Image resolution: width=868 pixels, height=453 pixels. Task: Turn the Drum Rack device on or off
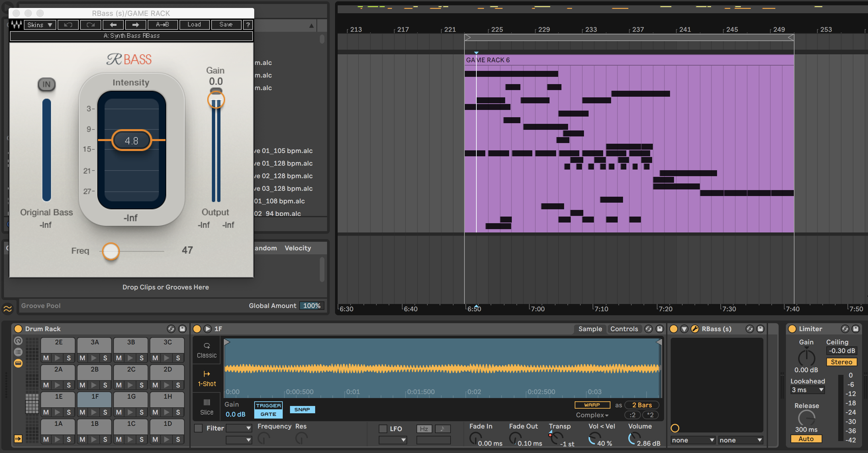(x=18, y=328)
